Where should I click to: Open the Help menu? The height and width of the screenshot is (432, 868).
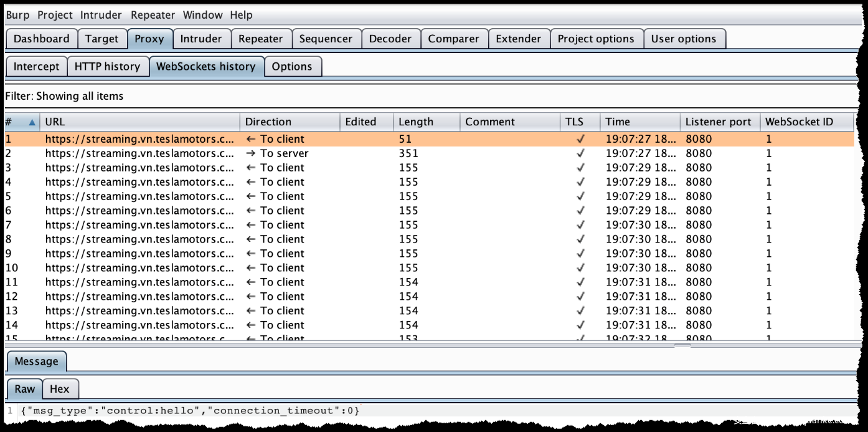pyautogui.click(x=241, y=15)
